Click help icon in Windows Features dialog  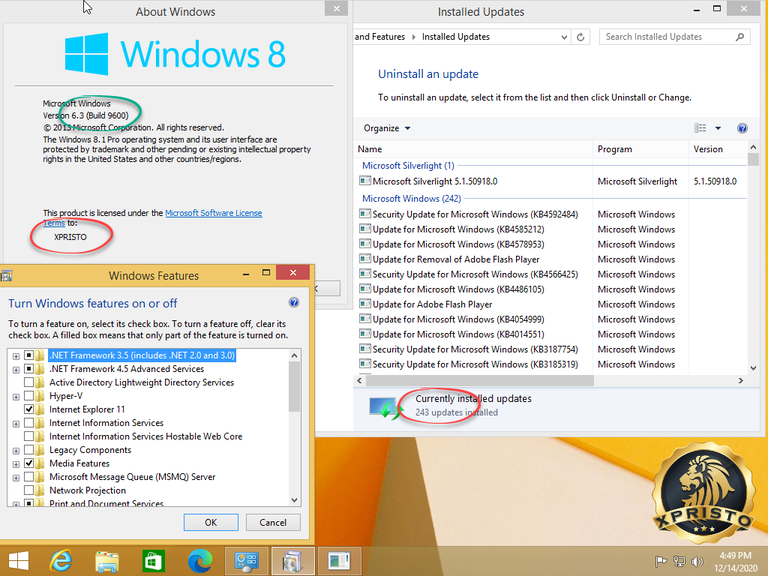click(294, 302)
